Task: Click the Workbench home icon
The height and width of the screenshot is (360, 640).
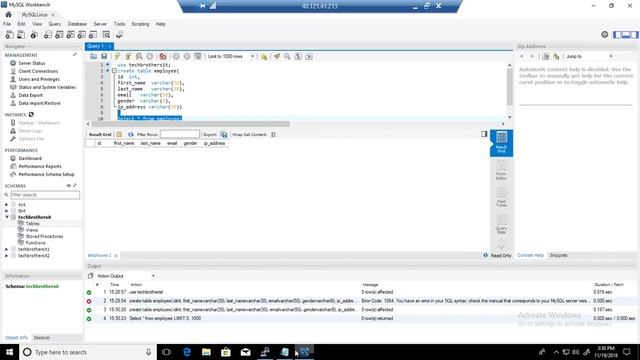Action: (8, 15)
